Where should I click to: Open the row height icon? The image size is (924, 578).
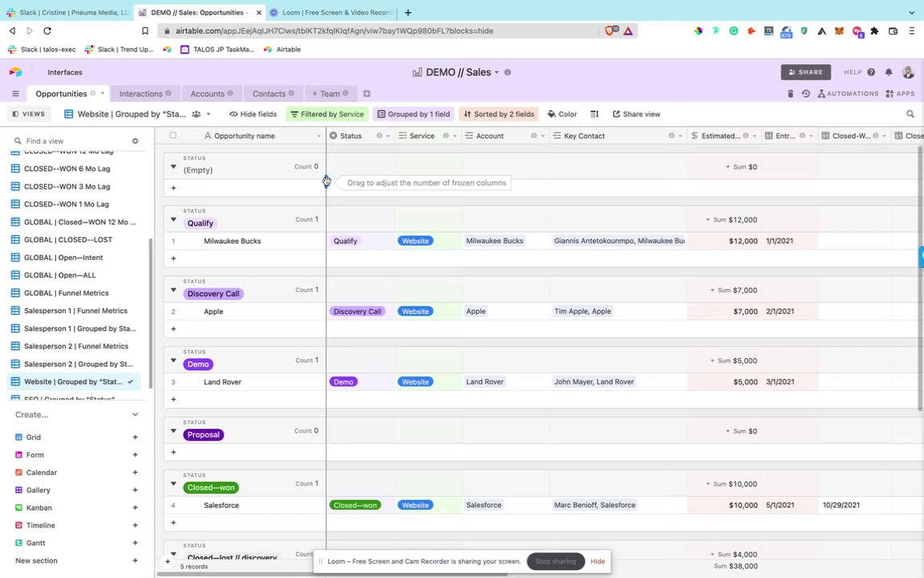click(x=594, y=114)
